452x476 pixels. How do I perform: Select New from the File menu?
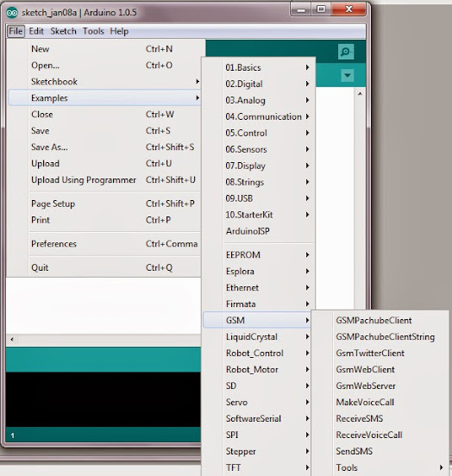[104, 49]
